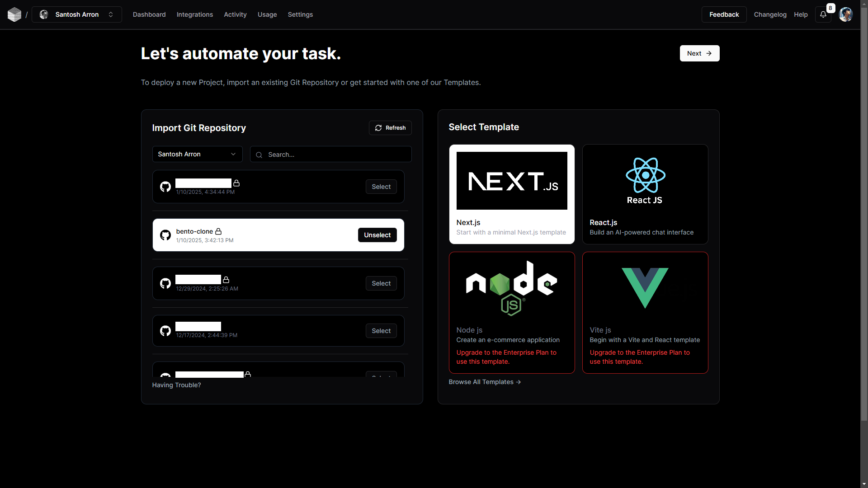Click the Node js template title

[469, 330]
